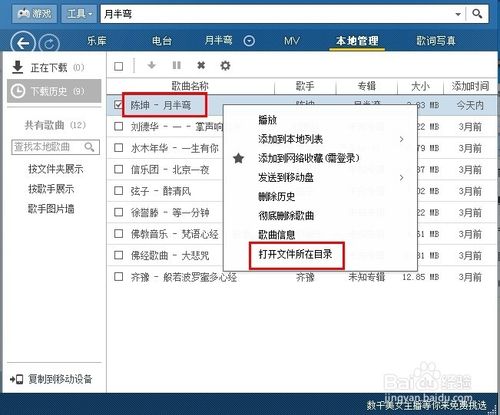Screen dimensions: 500x415
Task: Sort by the 歌手 column header
Action: (305, 86)
